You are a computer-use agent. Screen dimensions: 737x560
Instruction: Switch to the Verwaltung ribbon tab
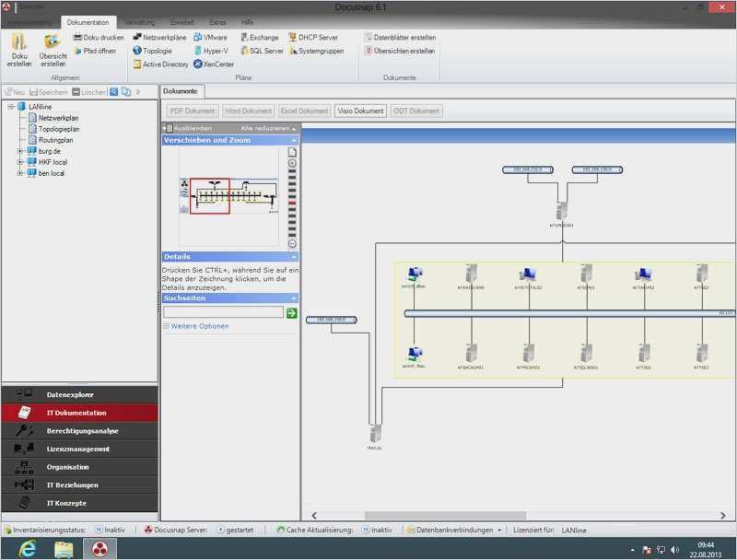click(x=139, y=21)
